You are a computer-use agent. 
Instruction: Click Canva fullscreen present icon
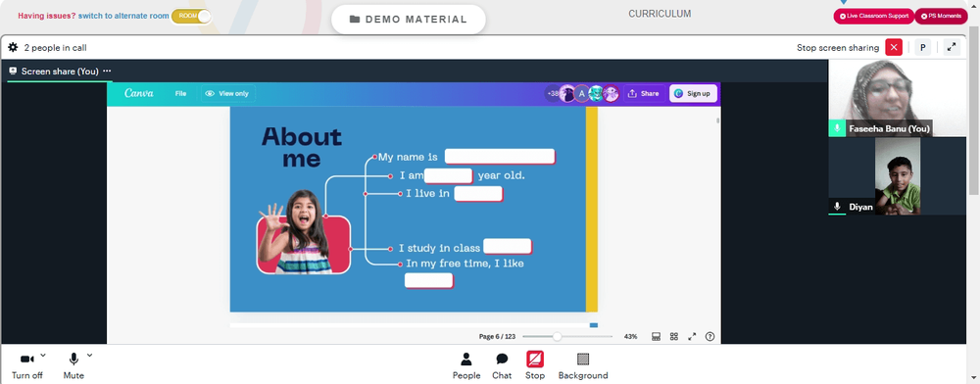(692, 337)
